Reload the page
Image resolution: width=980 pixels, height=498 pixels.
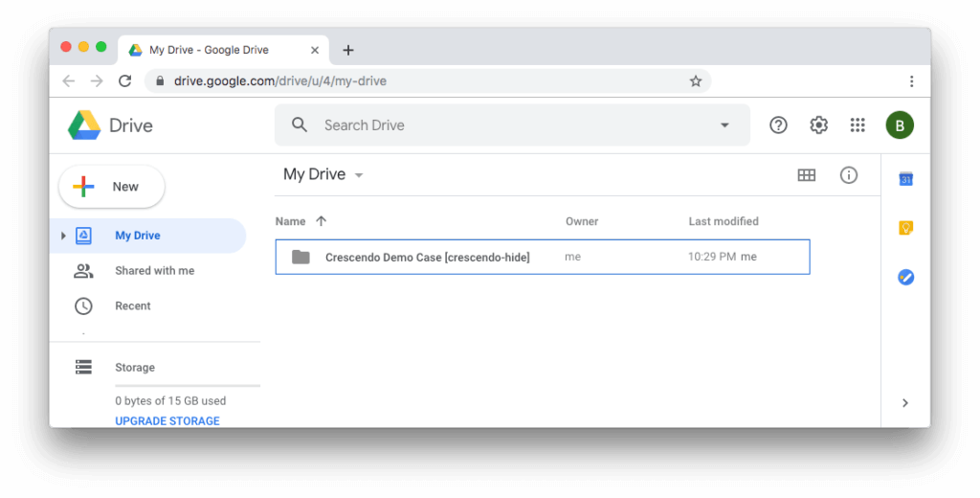point(125,80)
